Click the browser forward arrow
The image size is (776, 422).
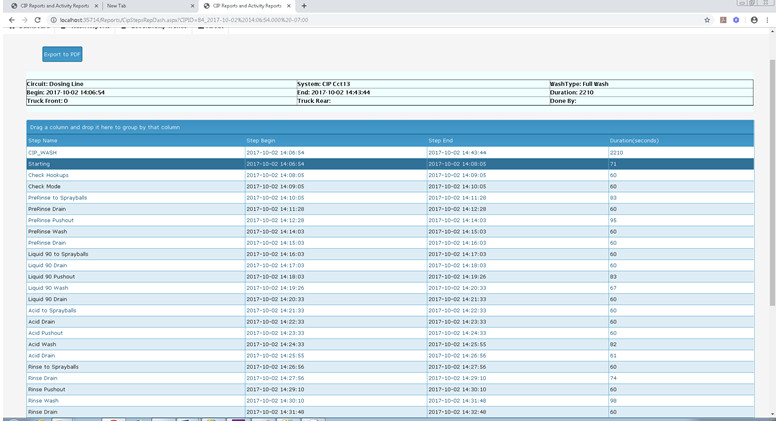pyautogui.click(x=25, y=19)
